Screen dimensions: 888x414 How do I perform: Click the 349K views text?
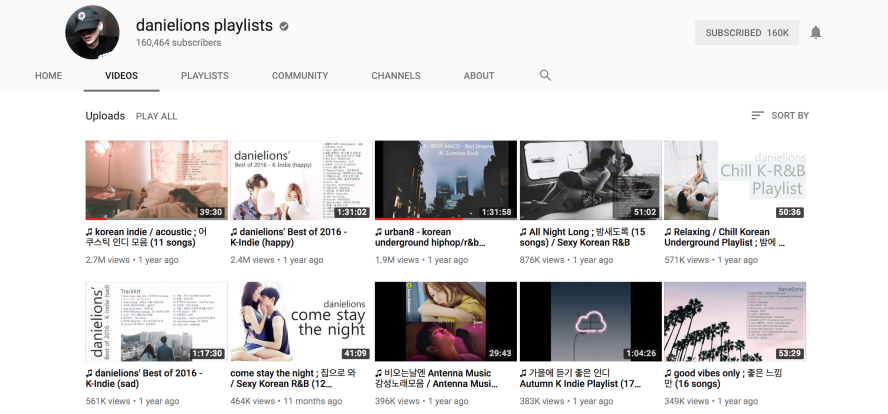click(686, 401)
